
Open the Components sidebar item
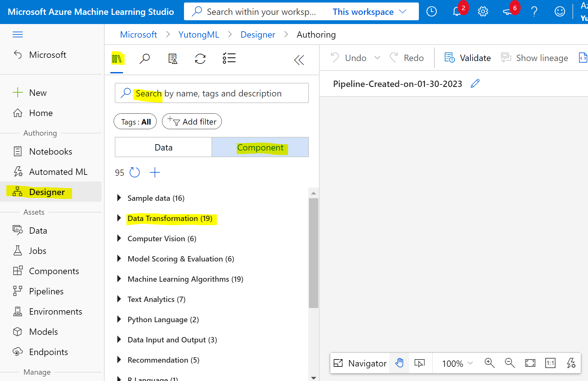[x=51, y=271]
